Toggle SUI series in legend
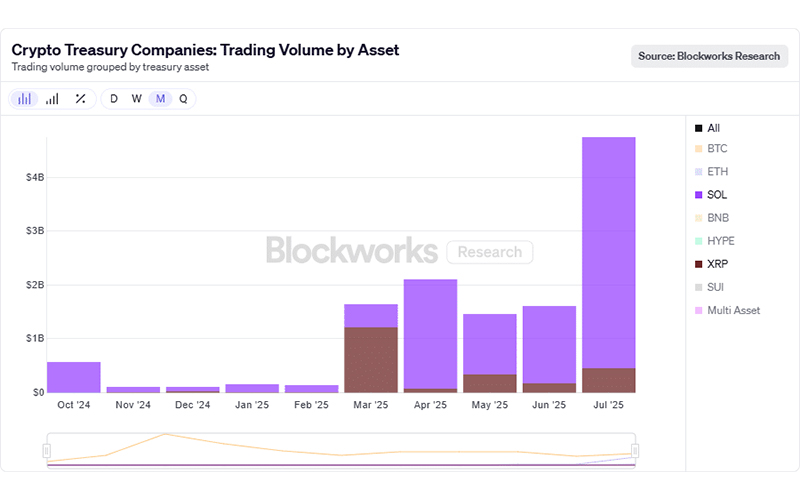Image resolution: width=800 pixels, height=500 pixels. click(x=710, y=287)
